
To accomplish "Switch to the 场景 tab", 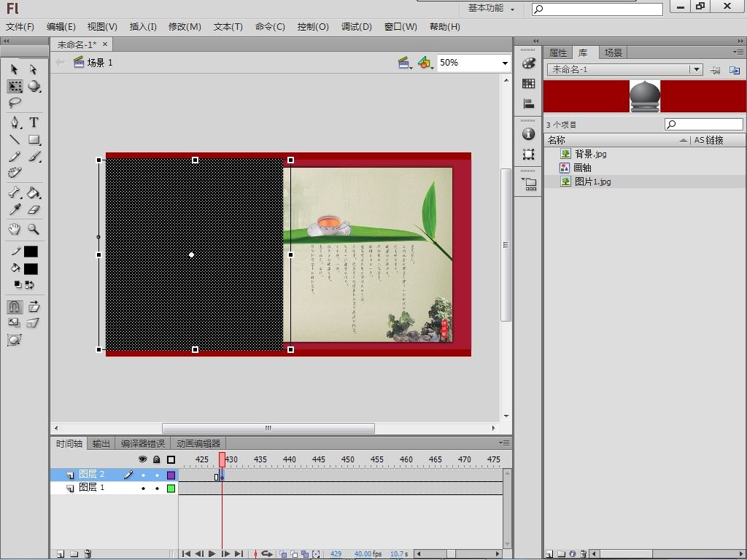I will [613, 52].
